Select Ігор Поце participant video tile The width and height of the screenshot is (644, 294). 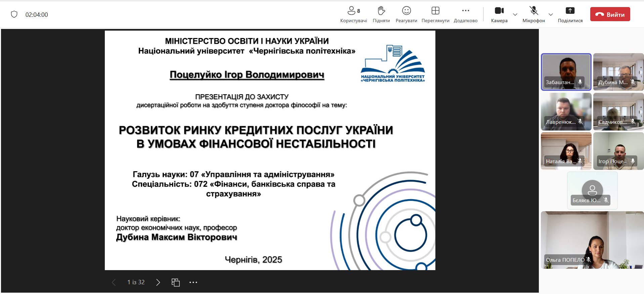click(x=618, y=151)
